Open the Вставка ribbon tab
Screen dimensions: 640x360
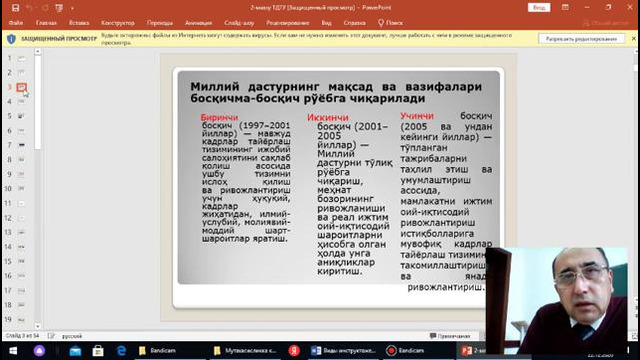(79, 23)
